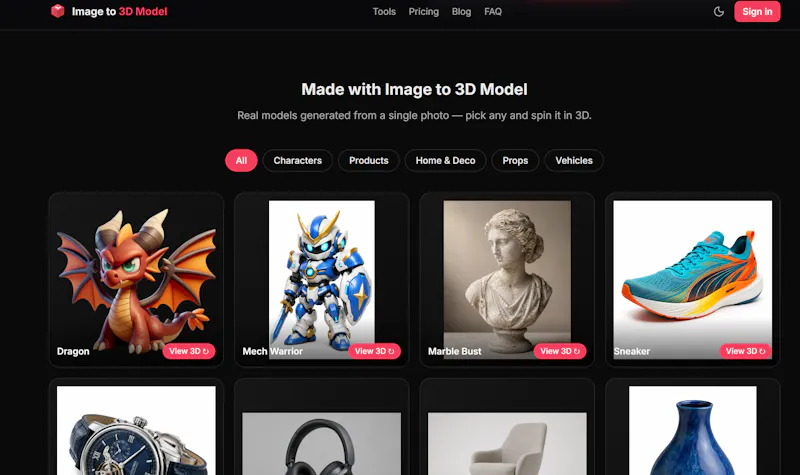Show only Vehicles models

tap(574, 161)
